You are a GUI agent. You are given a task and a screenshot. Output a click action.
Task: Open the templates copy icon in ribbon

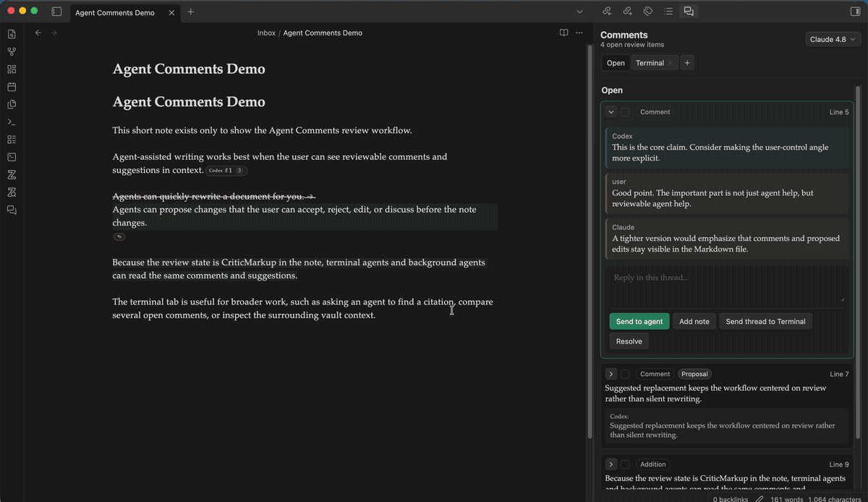(x=12, y=104)
